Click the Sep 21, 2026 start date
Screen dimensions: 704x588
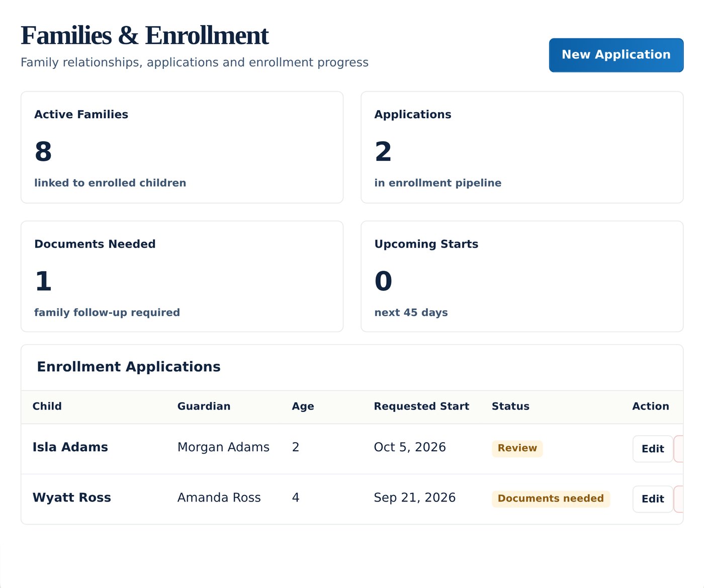415,497
